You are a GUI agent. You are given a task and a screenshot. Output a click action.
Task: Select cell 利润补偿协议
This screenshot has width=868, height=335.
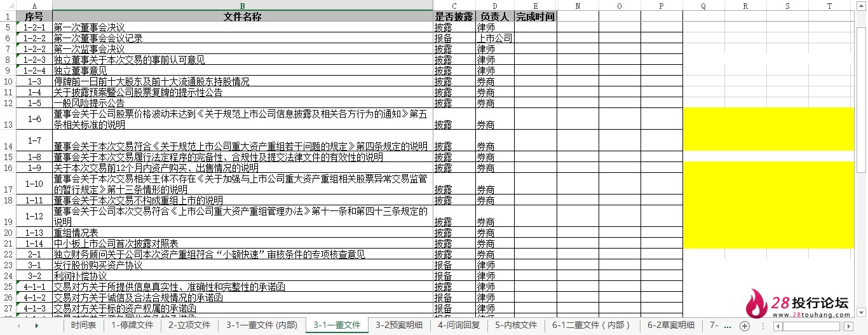243,276
